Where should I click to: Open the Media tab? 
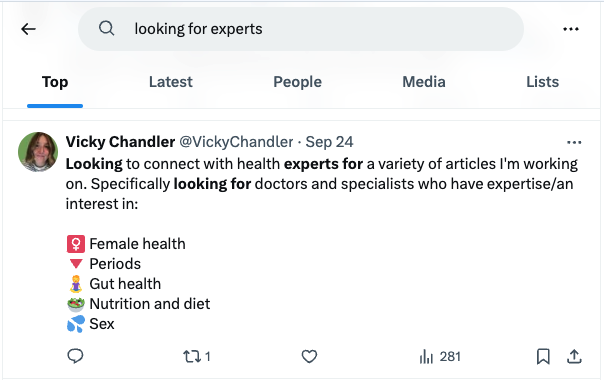pyautogui.click(x=424, y=82)
